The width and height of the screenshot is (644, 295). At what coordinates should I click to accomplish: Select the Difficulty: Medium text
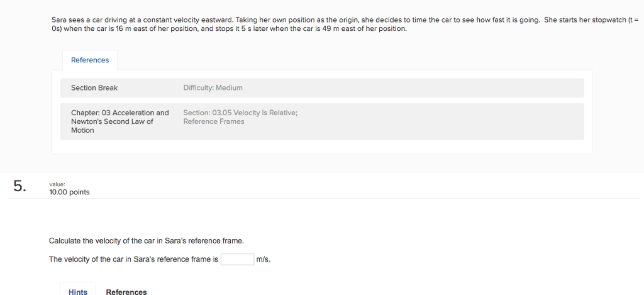213,87
